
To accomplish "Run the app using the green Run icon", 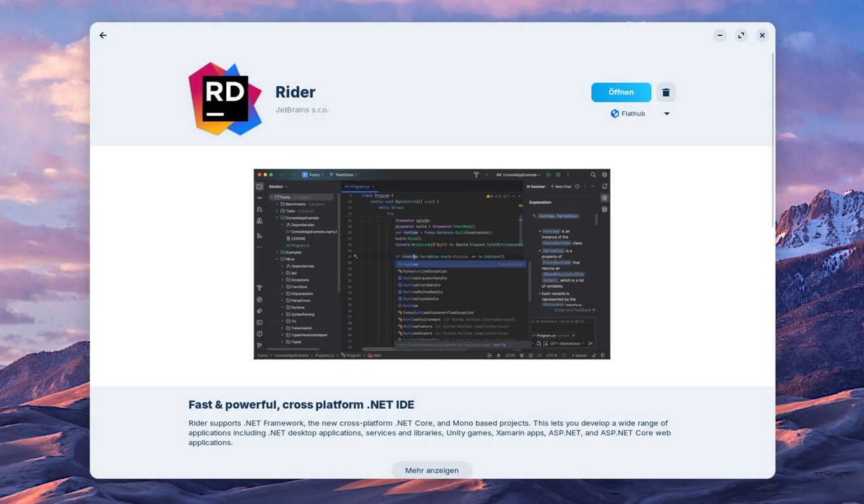I will (x=548, y=175).
